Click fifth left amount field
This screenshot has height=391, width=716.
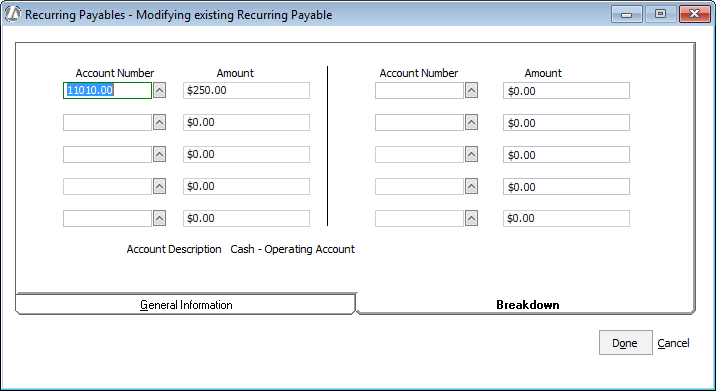point(247,218)
